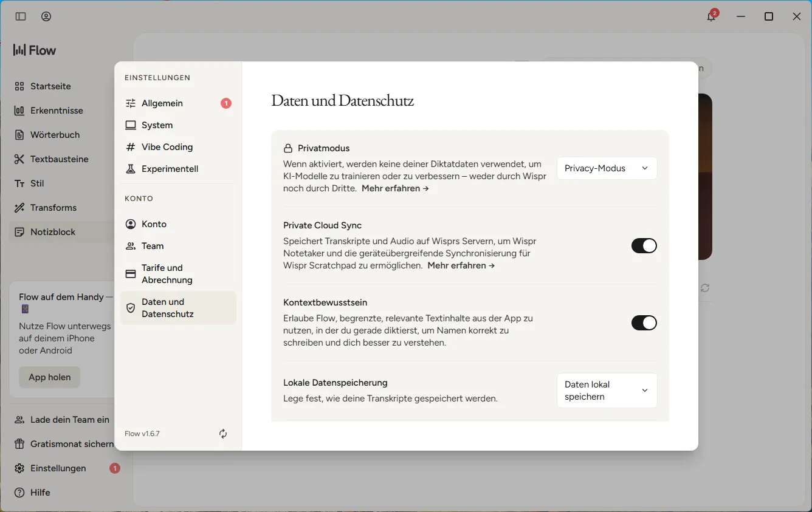This screenshot has height=512, width=812.
Task: Click the Wörterbuch book icon
Action: click(x=19, y=135)
